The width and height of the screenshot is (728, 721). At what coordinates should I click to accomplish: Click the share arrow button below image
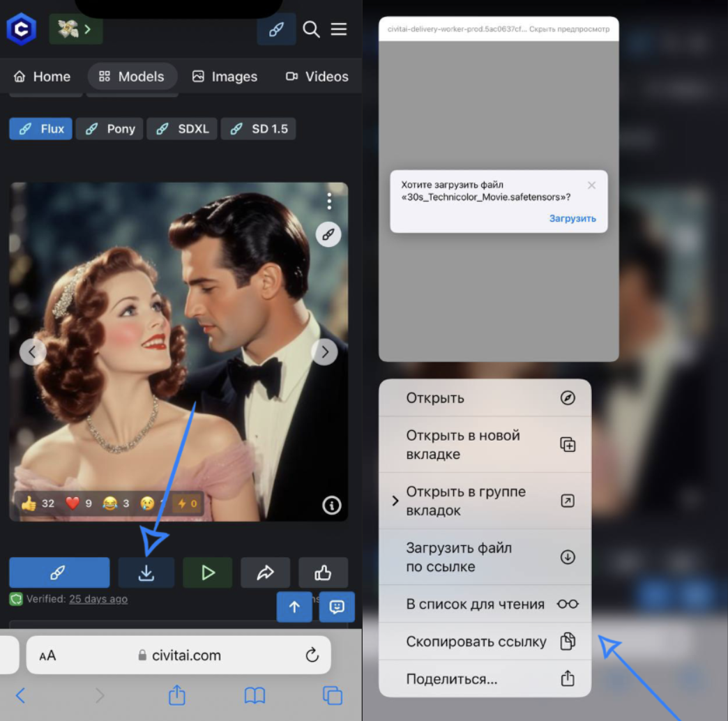pyautogui.click(x=265, y=572)
